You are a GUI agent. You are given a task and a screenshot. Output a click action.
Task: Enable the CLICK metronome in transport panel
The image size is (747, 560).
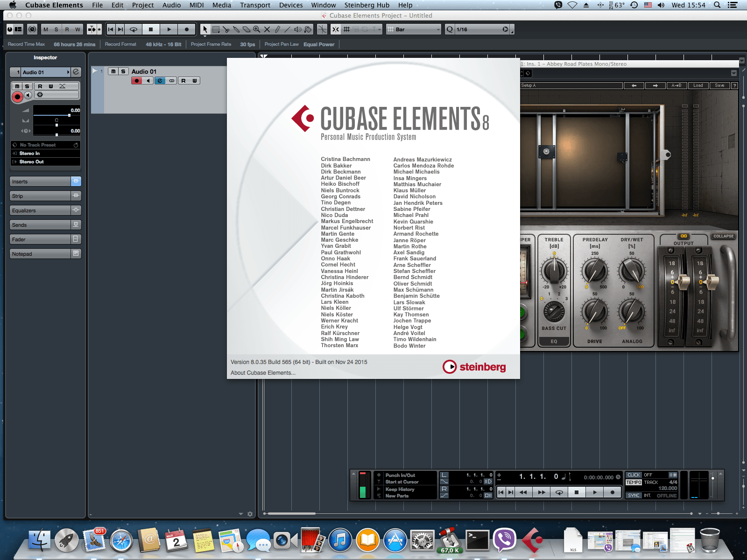(634, 475)
